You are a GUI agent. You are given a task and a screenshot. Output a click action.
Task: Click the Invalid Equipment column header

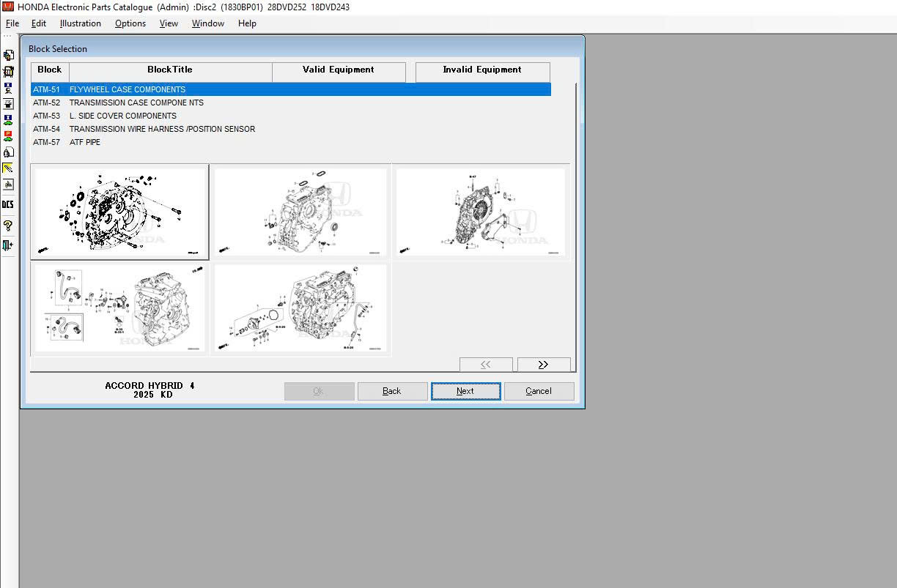click(482, 71)
